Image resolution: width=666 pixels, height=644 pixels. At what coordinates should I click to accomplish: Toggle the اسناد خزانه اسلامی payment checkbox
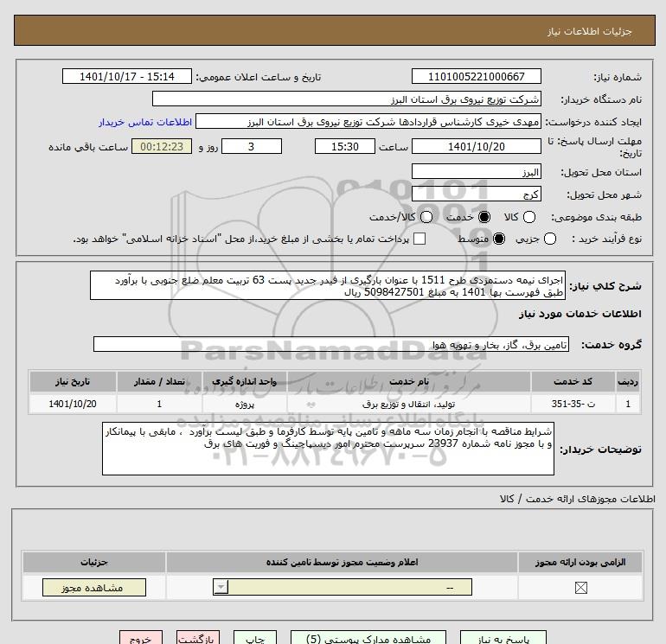[419, 239]
